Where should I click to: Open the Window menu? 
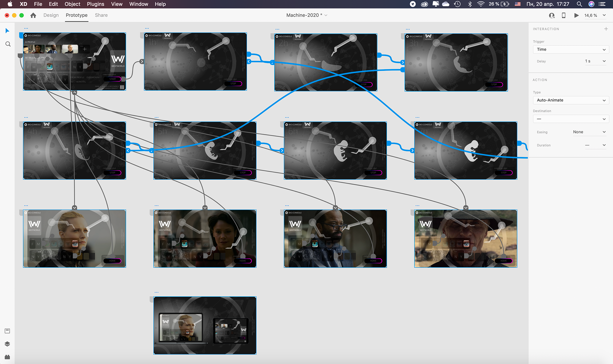click(x=139, y=4)
